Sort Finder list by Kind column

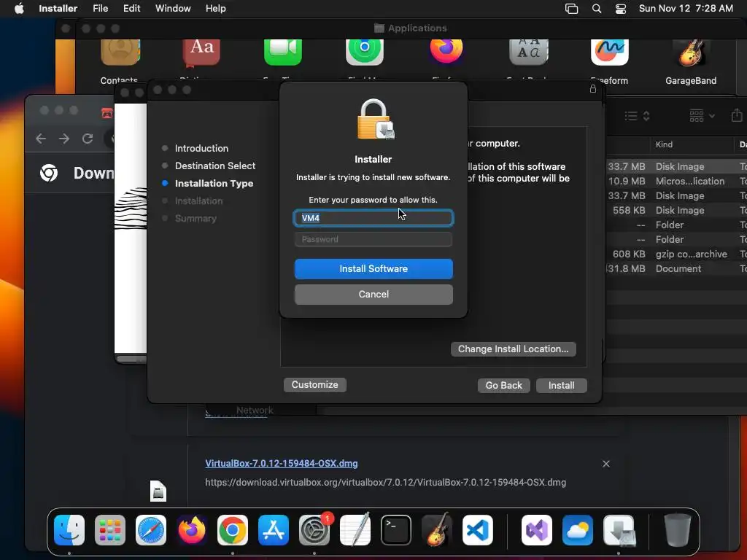(664, 144)
